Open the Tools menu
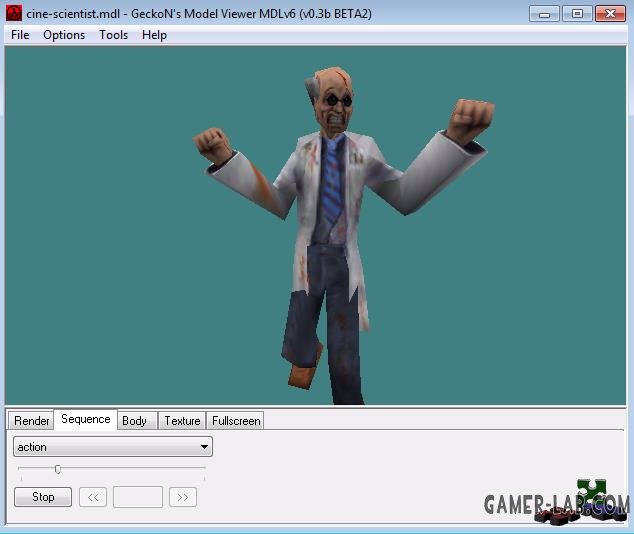 coord(113,35)
